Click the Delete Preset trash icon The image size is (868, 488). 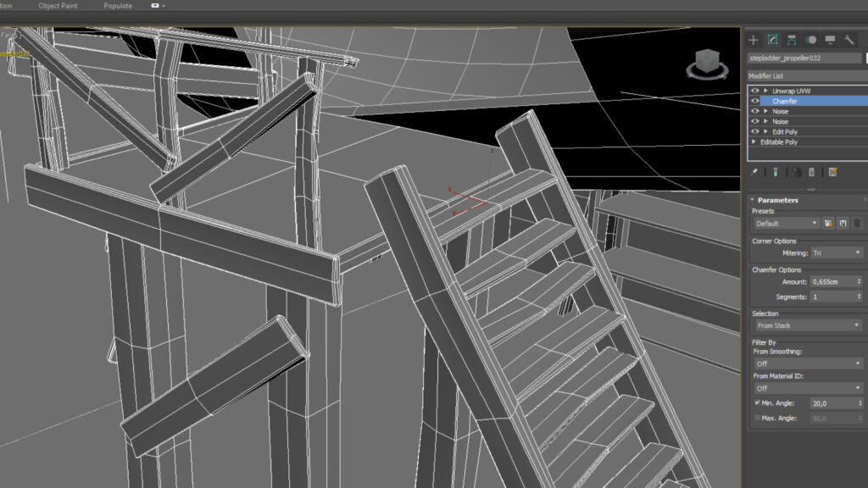pyautogui.click(x=857, y=224)
